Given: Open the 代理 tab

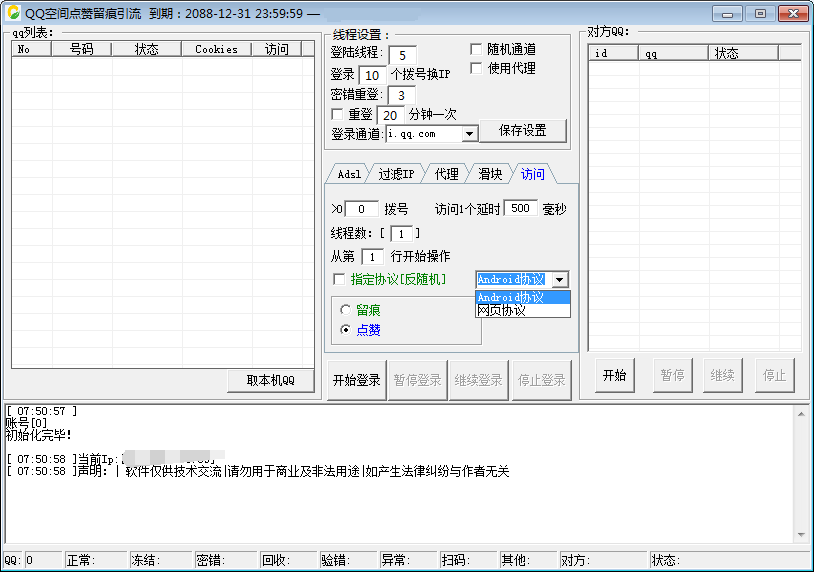Looking at the screenshot, I should pos(446,174).
